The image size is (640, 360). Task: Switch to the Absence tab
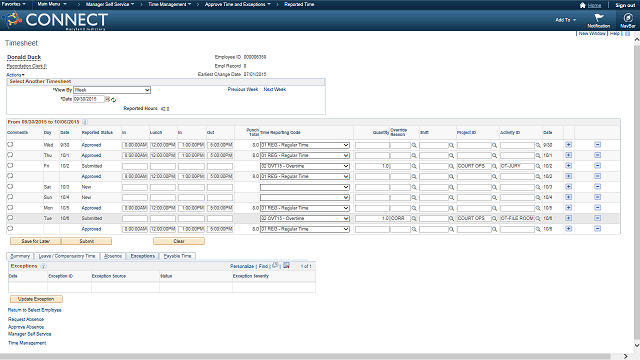click(113, 256)
